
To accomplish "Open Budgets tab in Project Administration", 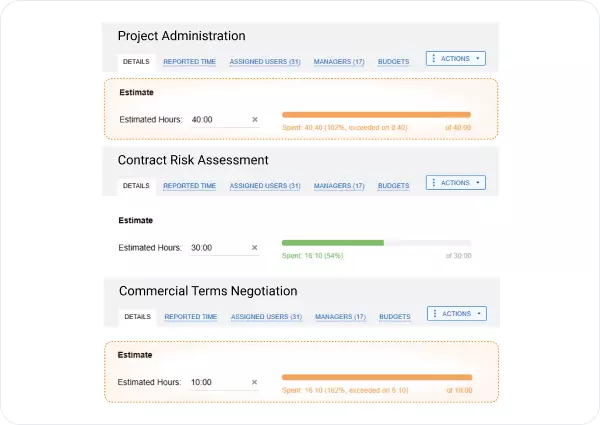I will point(393,62).
